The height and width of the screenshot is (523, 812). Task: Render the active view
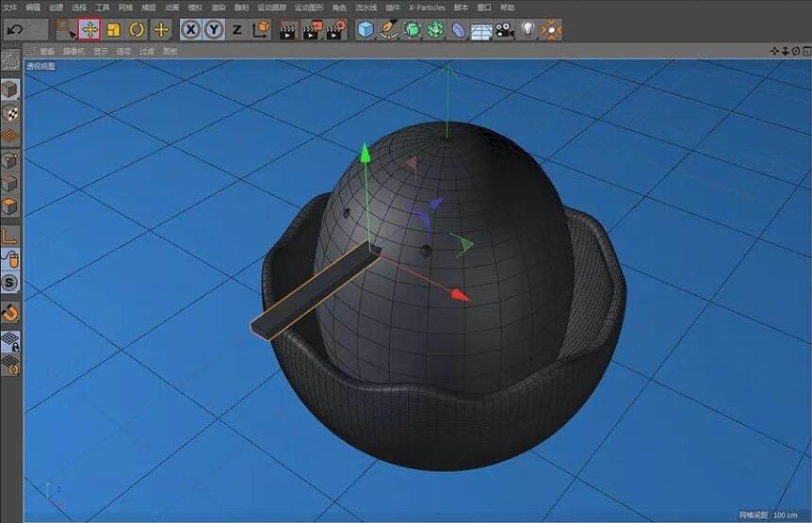pos(287,30)
